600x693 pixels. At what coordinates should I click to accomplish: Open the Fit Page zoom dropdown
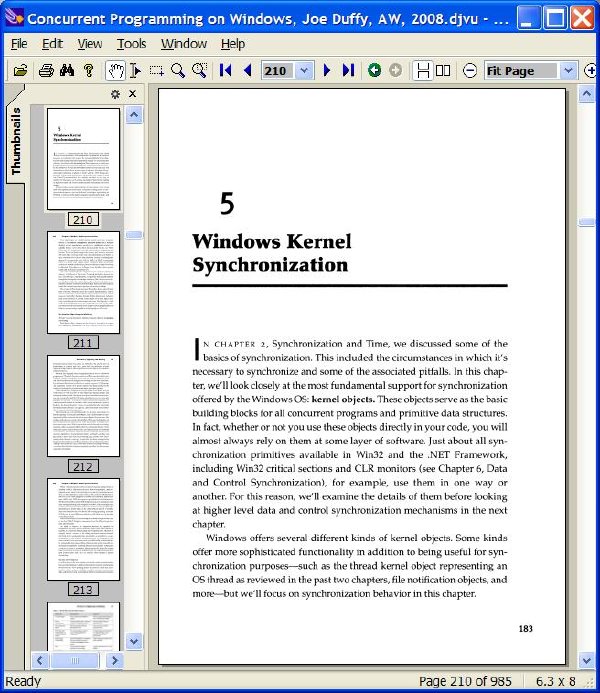568,71
